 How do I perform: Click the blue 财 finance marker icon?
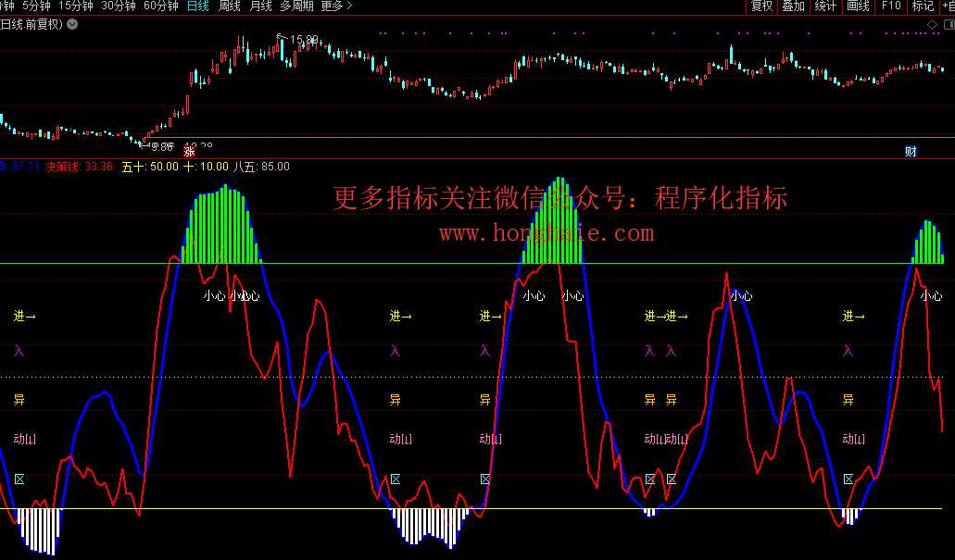click(911, 151)
